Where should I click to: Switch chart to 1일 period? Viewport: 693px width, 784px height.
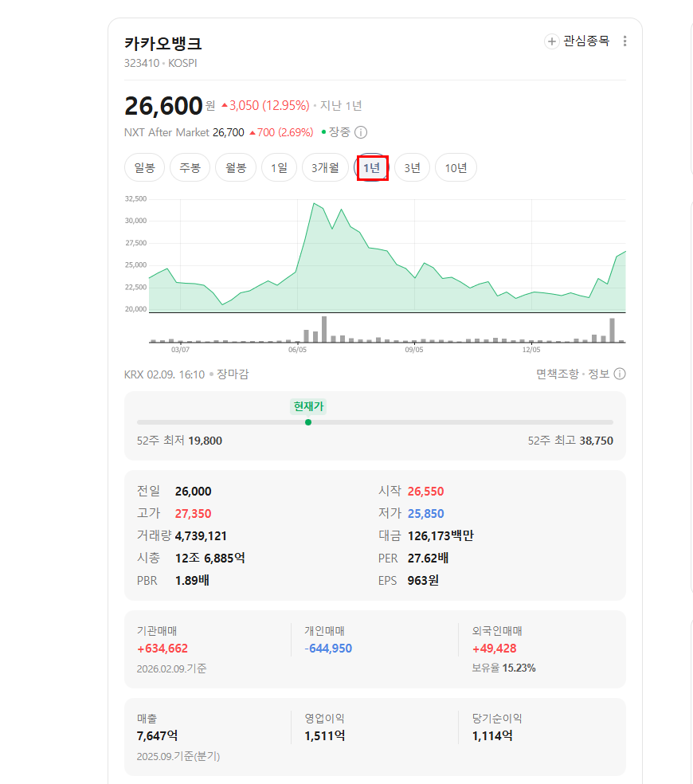coord(279,167)
